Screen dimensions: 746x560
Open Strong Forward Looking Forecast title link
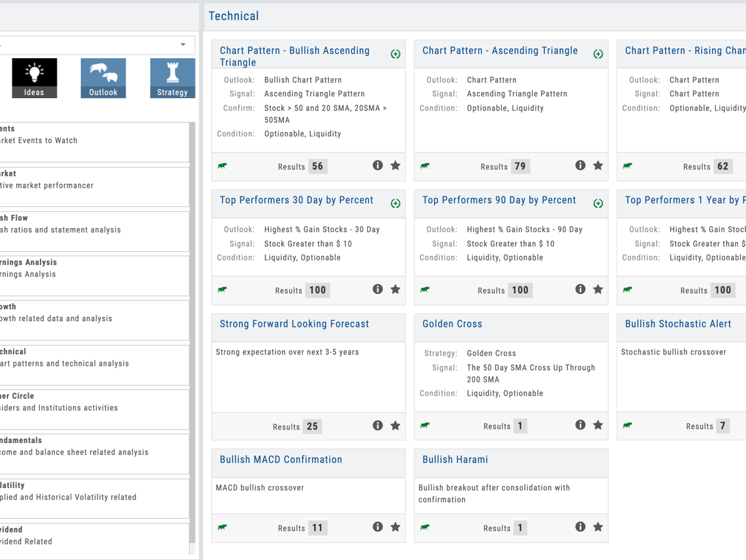(x=294, y=324)
